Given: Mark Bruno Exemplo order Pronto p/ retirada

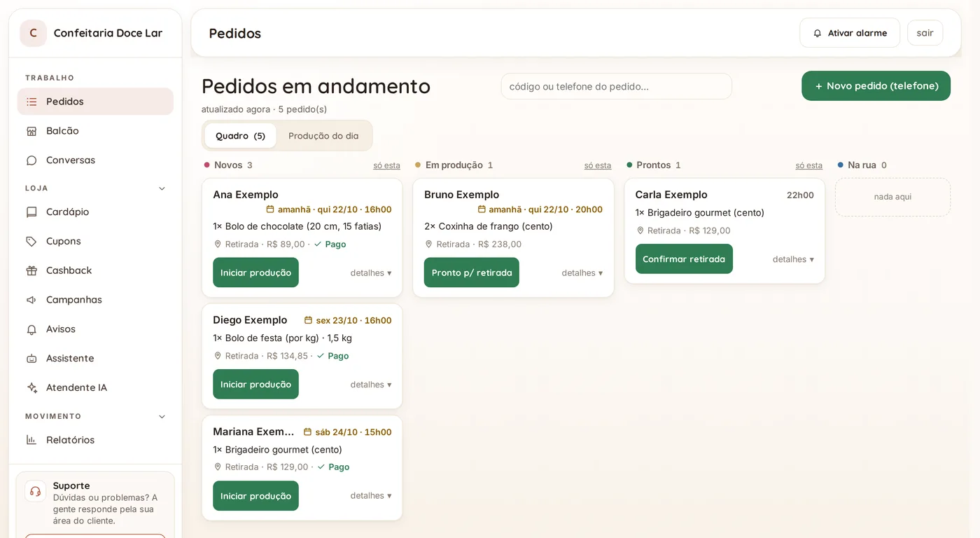Looking at the screenshot, I should click(x=472, y=273).
